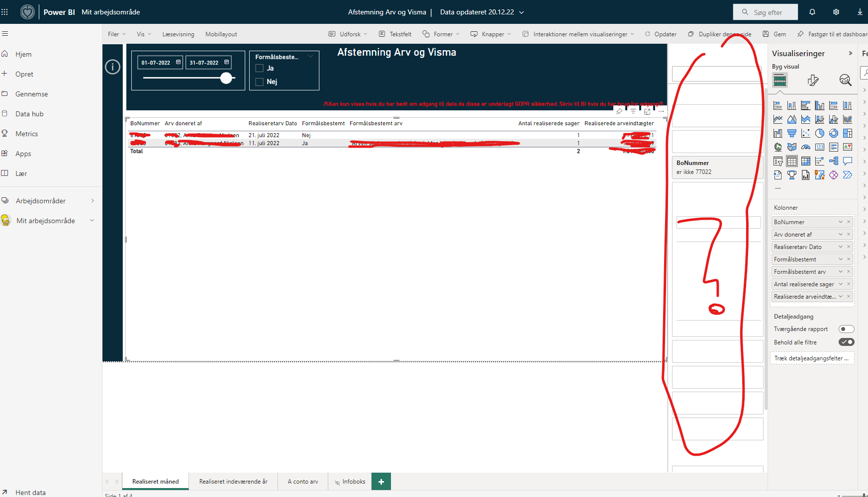This screenshot has height=497, width=868.
Task: Open the A conto arv tab
Action: [x=303, y=482]
